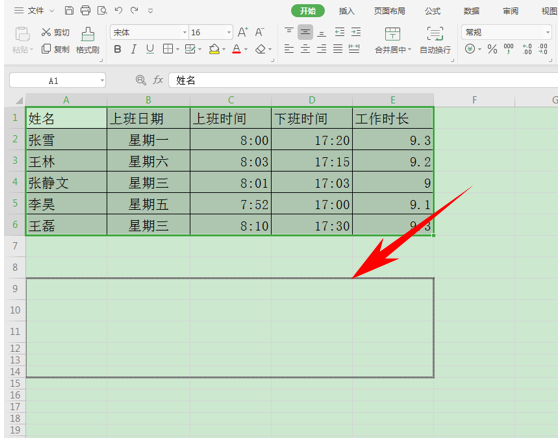Expand fill color dropdown arrow
The width and height of the screenshot is (559, 438).
[x=224, y=50]
